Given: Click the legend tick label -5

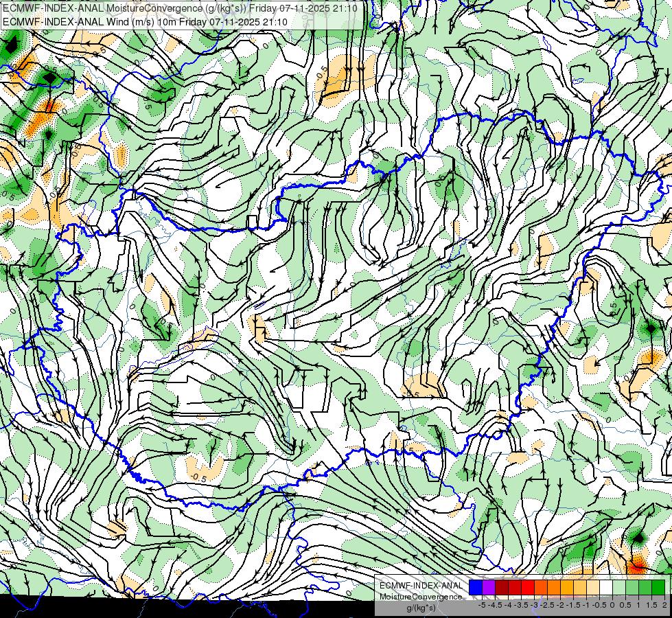Looking at the screenshot, I should (x=482, y=605).
